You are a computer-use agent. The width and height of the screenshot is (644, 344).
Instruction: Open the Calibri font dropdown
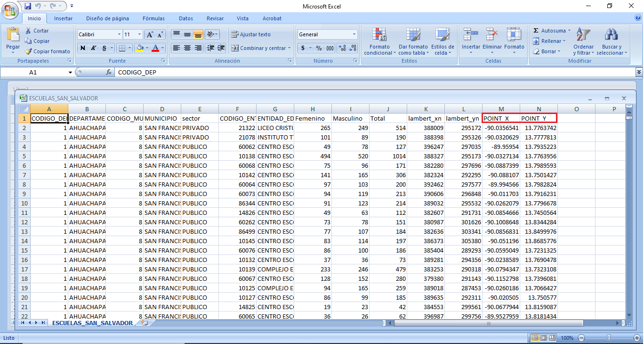pyautogui.click(x=120, y=34)
